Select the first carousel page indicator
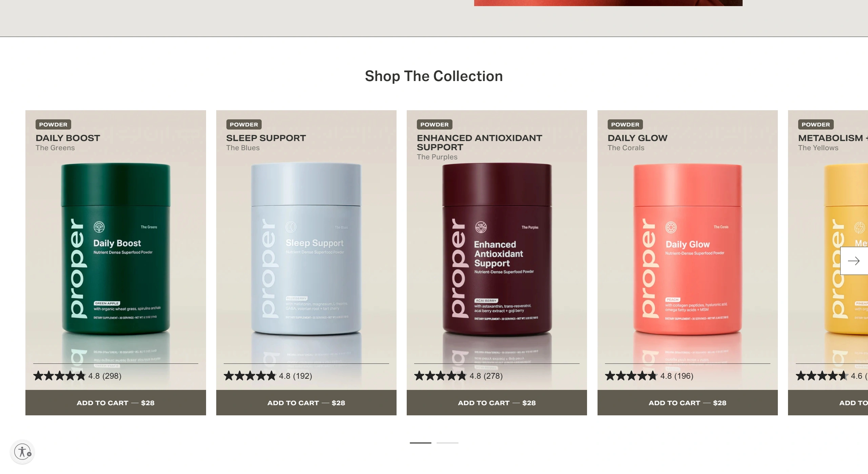Image resolution: width=868 pixels, height=474 pixels. point(421,443)
